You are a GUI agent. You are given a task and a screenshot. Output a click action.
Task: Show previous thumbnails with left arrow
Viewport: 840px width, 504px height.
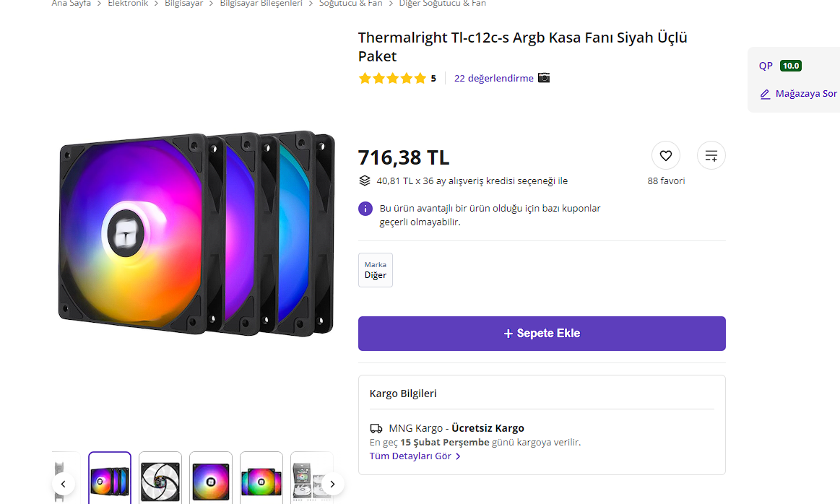63,484
